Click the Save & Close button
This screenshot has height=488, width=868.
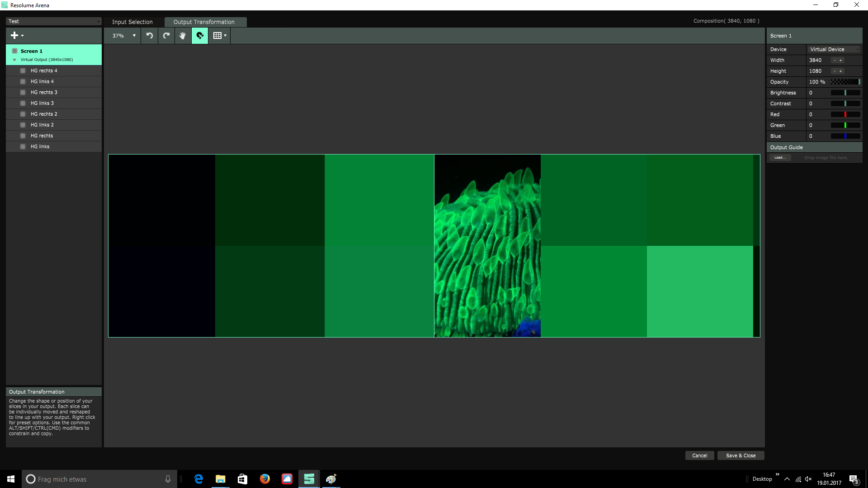tap(741, 455)
